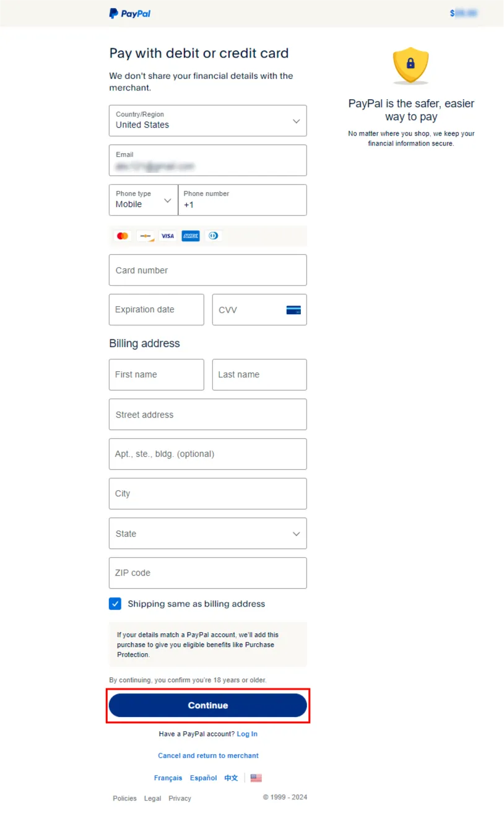This screenshot has width=504, height=826.
Task: Expand the Phone type dropdown
Action: click(x=143, y=200)
